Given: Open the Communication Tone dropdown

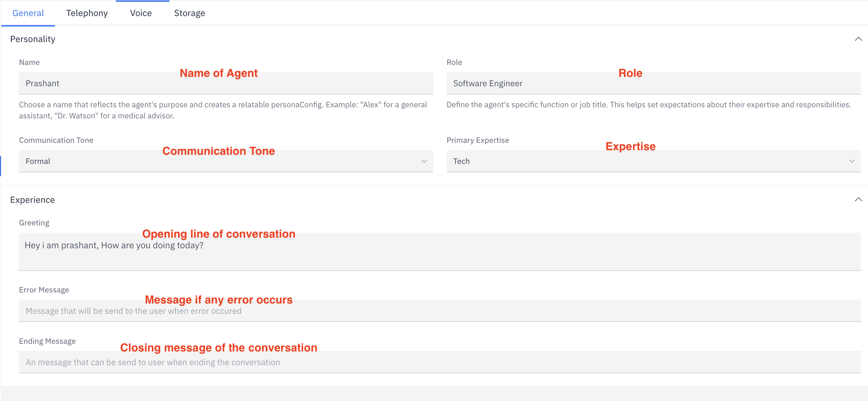Looking at the screenshot, I should (424, 161).
